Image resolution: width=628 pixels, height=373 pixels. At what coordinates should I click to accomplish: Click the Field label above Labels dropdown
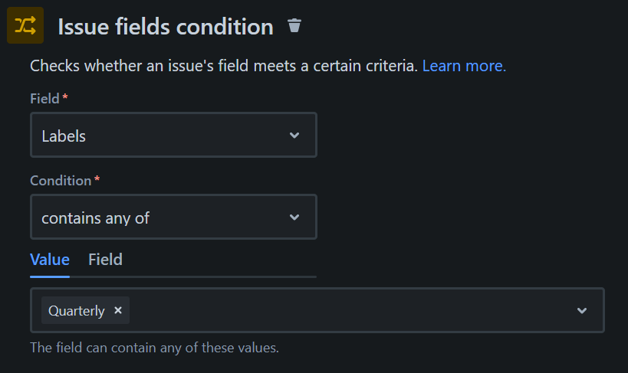coord(44,99)
